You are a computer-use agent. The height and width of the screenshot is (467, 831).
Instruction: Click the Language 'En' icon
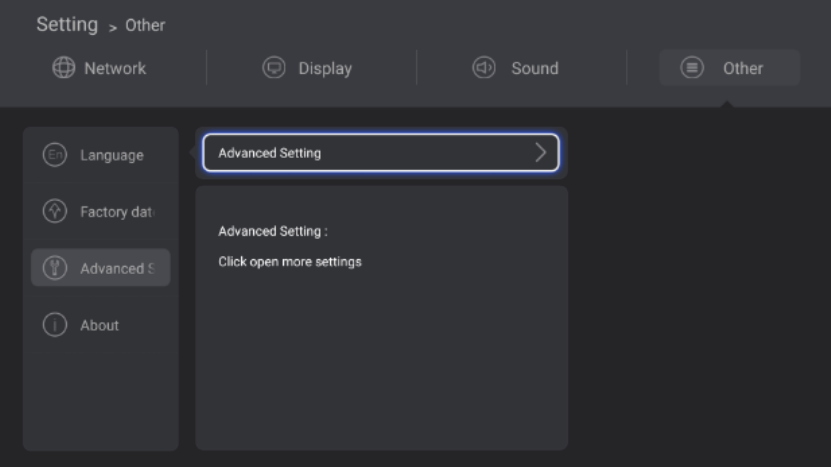click(54, 155)
